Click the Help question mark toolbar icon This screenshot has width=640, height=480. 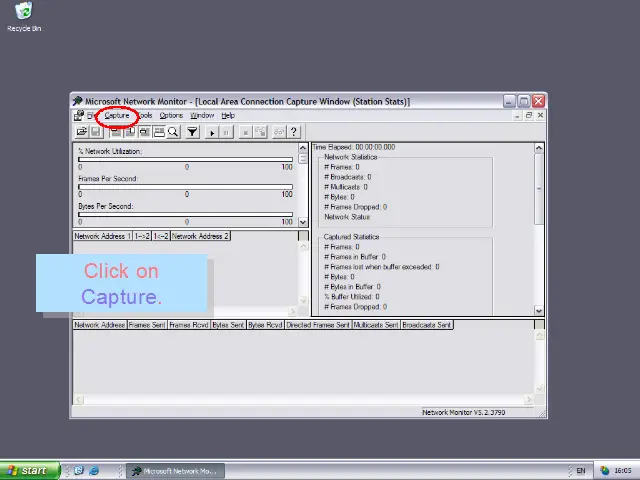click(x=293, y=132)
